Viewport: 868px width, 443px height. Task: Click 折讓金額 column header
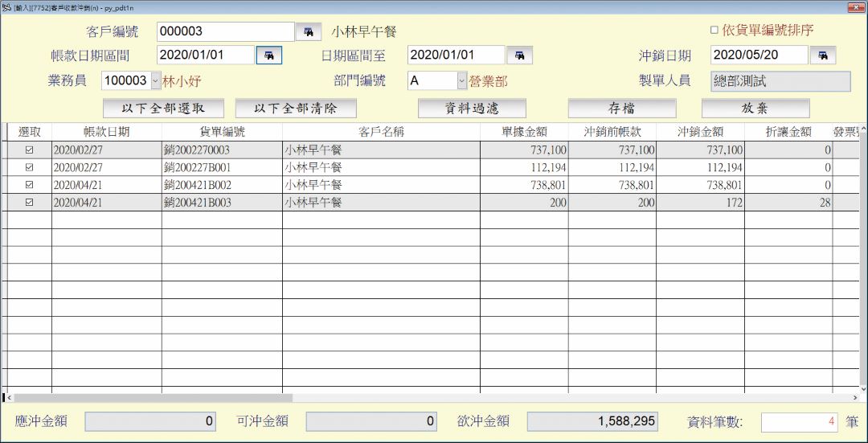pyautogui.click(x=789, y=132)
